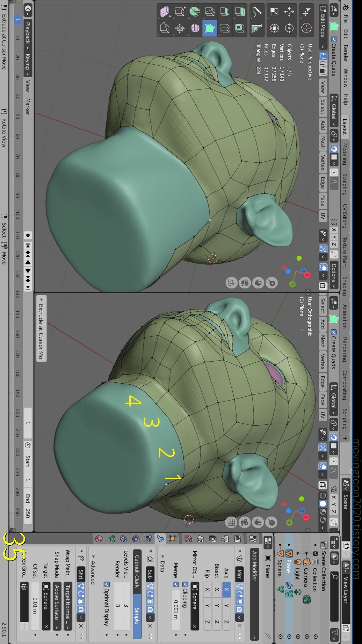Select the Annotate pencil tool
This screenshot has width=362, height=644.
click(x=256, y=12)
